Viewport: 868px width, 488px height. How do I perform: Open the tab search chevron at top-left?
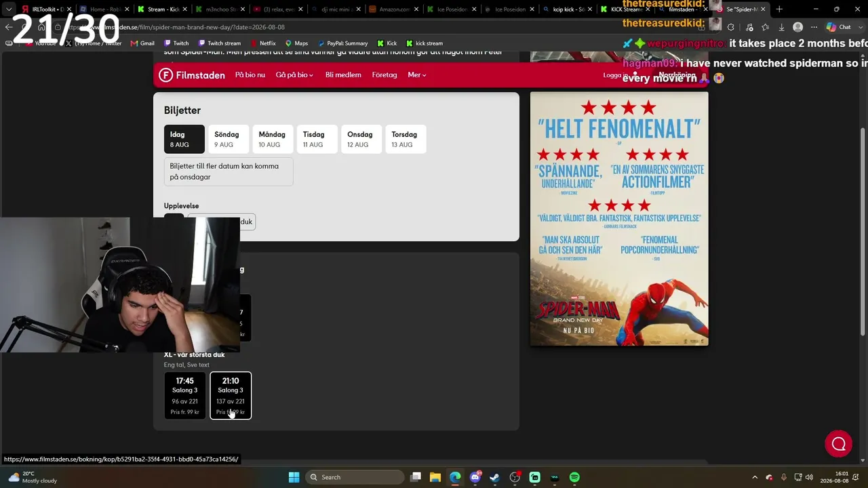pyautogui.click(x=9, y=9)
